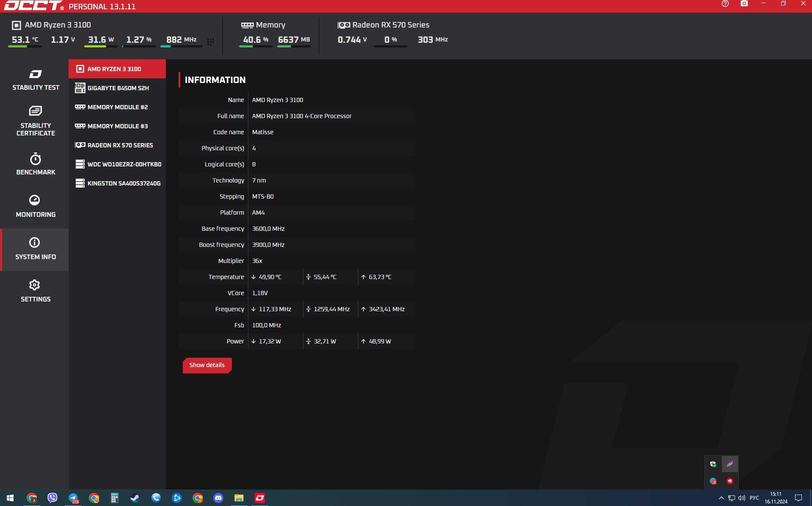
Task: Select Kingston SA400S37240G drive entry
Action: coord(117,183)
